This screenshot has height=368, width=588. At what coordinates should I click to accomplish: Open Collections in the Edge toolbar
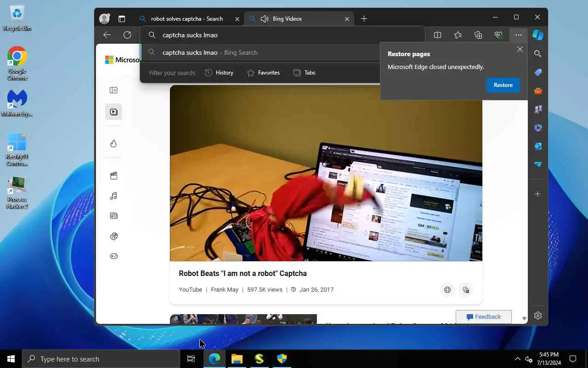pyautogui.click(x=478, y=35)
